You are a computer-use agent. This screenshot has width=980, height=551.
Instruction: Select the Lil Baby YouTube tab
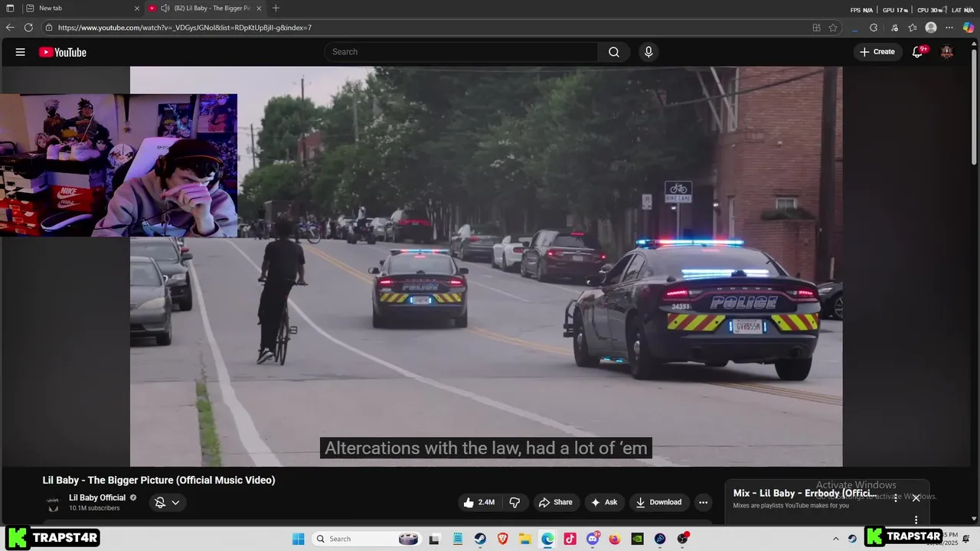click(x=207, y=8)
